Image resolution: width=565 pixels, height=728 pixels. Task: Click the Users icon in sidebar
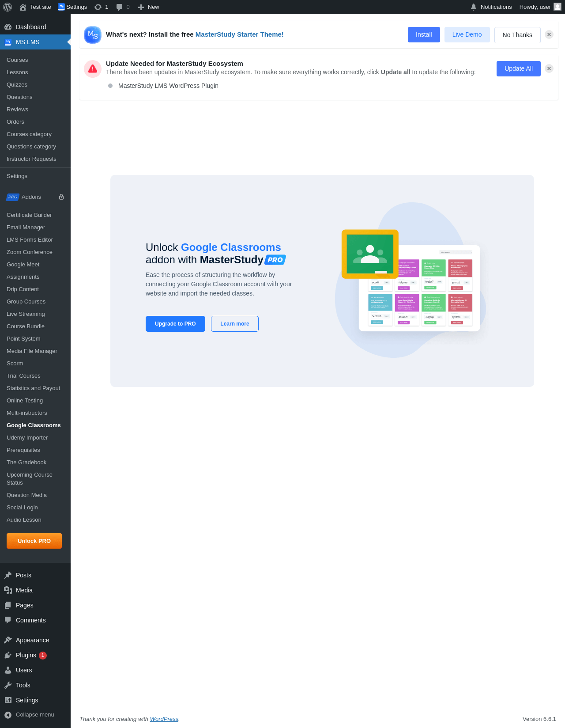(x=8, y=670)
